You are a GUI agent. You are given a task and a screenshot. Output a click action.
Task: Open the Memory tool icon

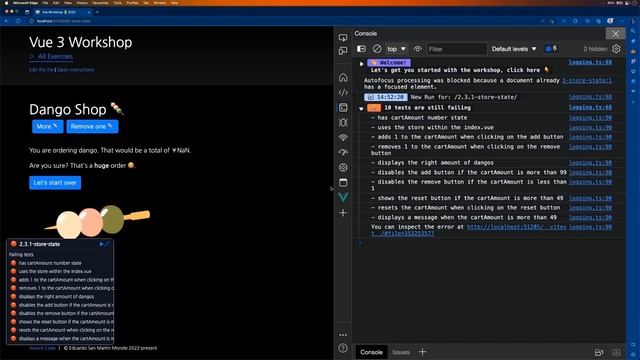(x=343, y=167)
